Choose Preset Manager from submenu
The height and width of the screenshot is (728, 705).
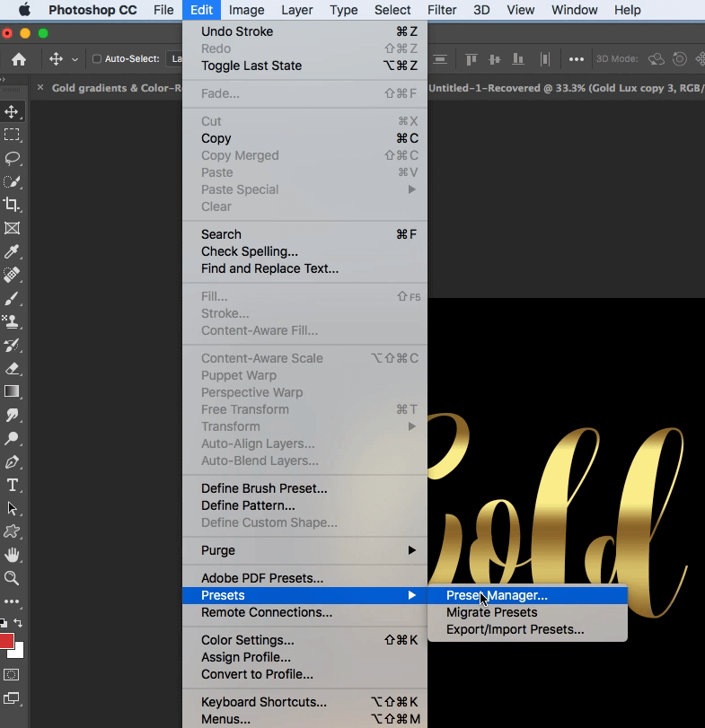click(527, 595)
